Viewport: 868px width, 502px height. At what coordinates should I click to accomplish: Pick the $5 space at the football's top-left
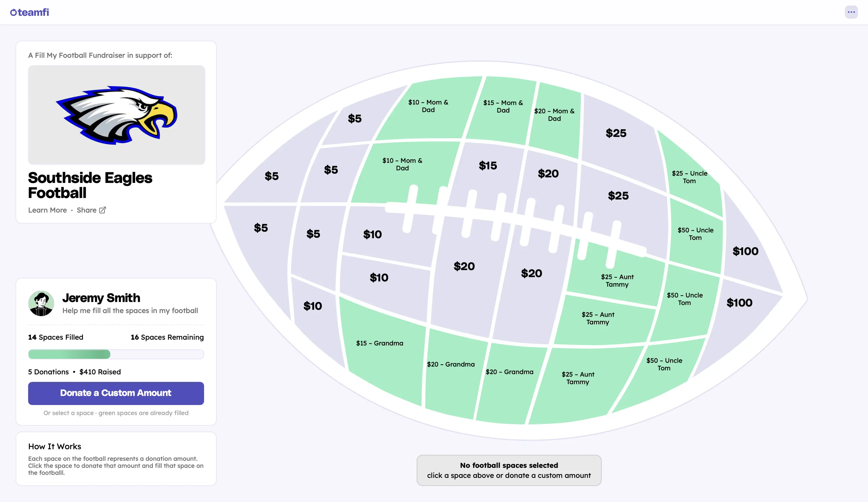[355, 119]
